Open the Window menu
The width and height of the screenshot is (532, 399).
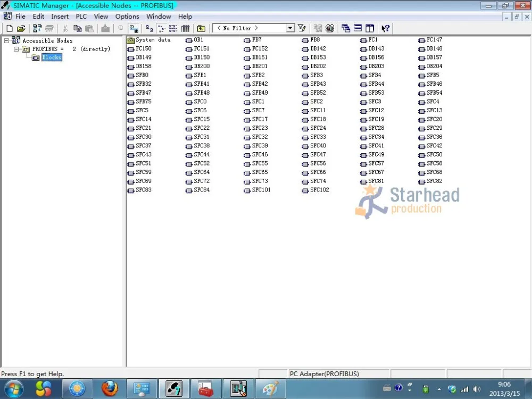pos(159,16)
